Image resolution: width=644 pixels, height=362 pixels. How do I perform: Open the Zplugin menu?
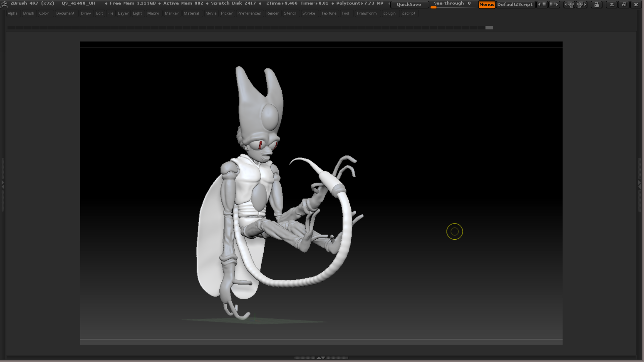tap(389, 13)
